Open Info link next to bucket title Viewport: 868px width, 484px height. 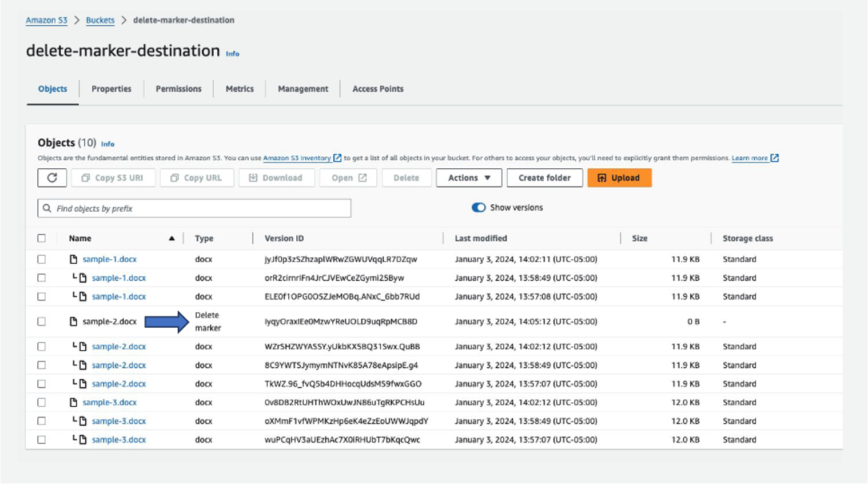pyautogui.click(x=232, y=54)
